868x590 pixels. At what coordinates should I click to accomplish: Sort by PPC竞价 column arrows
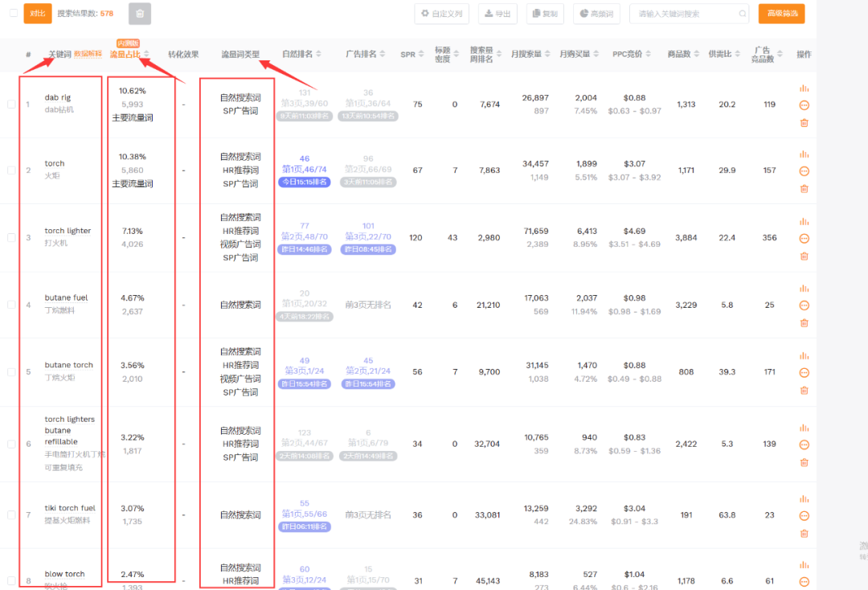pos(649,54)
